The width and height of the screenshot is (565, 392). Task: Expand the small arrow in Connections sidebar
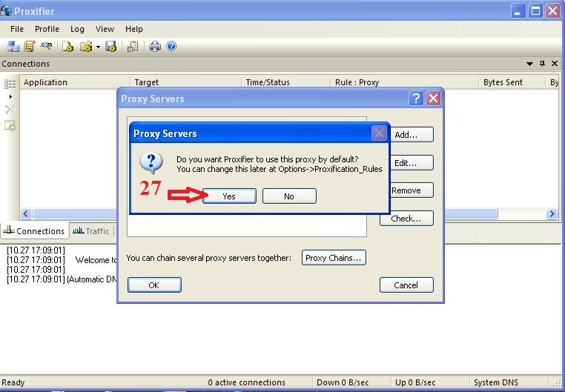tap(10, 96)
